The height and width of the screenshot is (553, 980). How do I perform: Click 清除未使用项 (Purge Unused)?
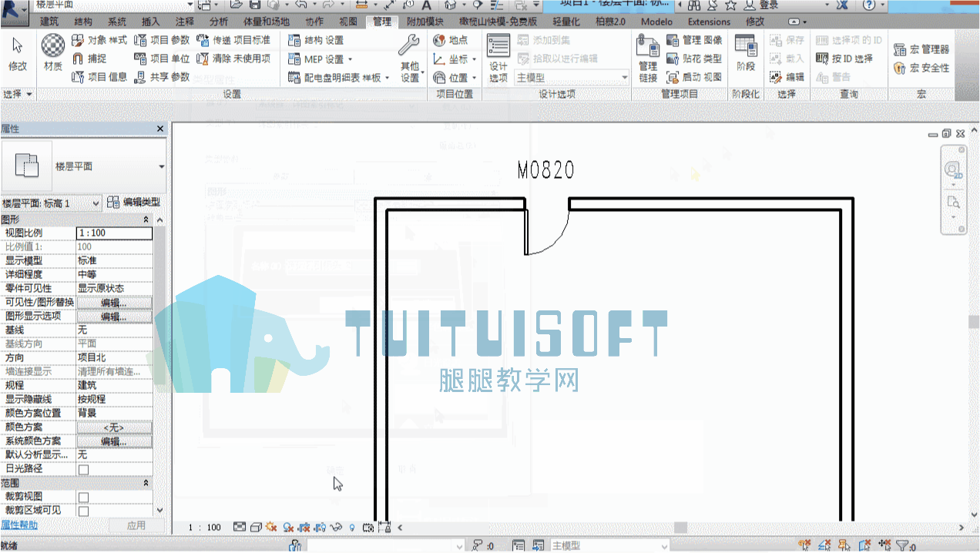[233, 59]
